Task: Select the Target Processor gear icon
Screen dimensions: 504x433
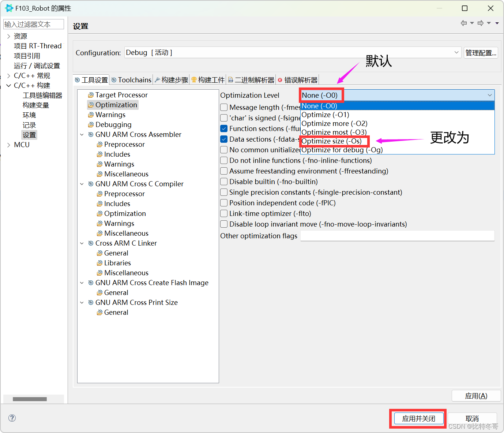Action: pos(90,95)
